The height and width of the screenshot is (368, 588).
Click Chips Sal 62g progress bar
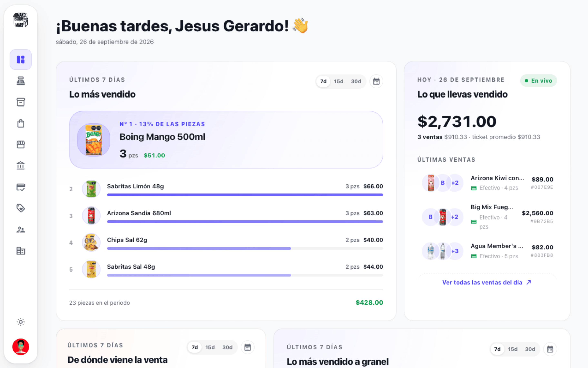[245, 248]
